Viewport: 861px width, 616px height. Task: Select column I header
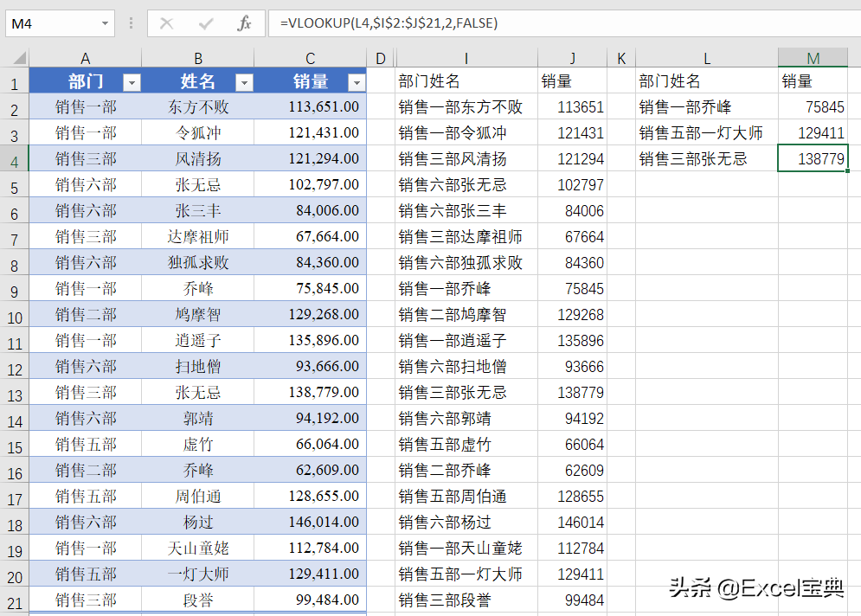point(466,58)
